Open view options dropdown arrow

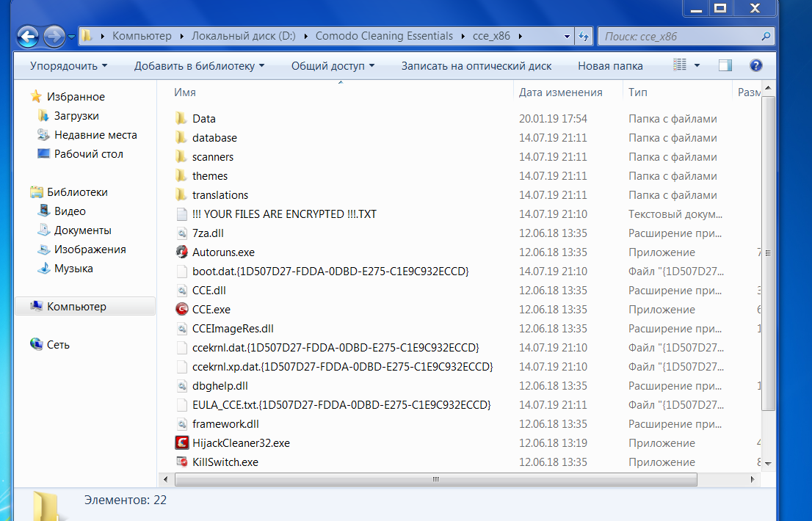coord(697,65)
